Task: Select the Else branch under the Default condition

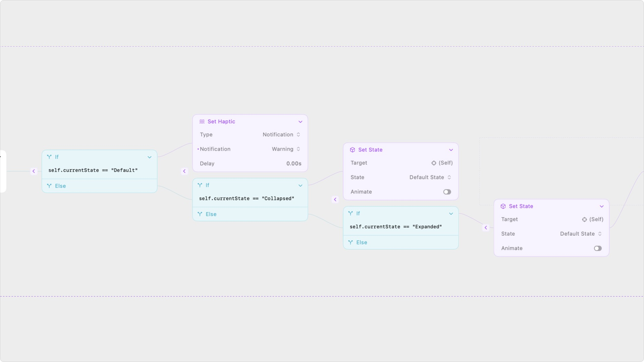Action: coord(60,186)
